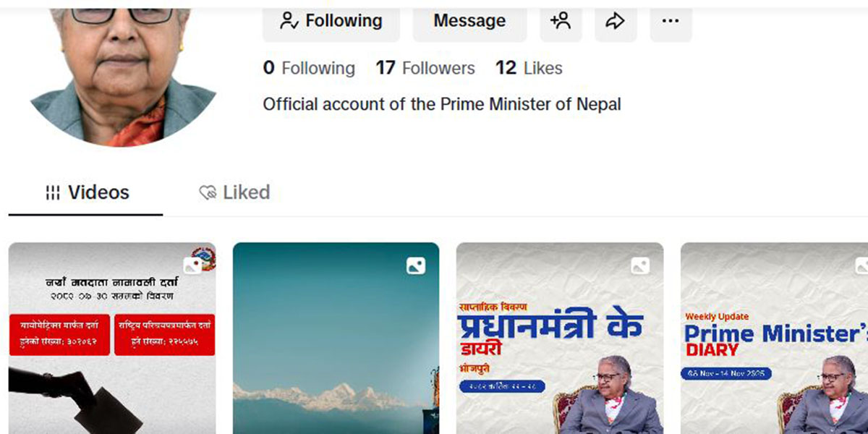Click the heart icon beside Liked
Viewport: 868px width, 434px height.
[x=208, y=192]
